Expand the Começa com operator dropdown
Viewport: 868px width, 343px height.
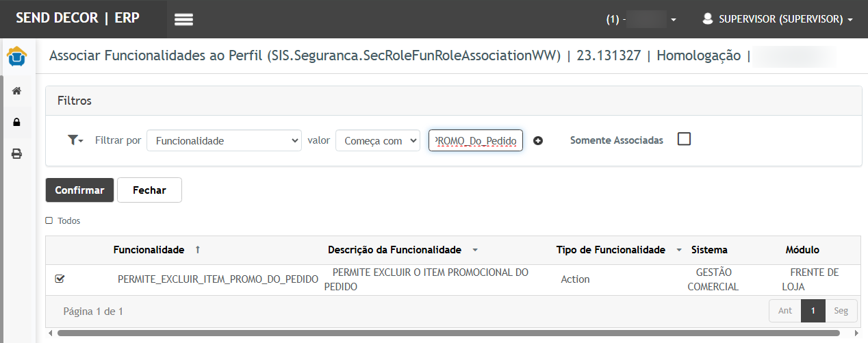pyautogui.click(x=377, y=140)
